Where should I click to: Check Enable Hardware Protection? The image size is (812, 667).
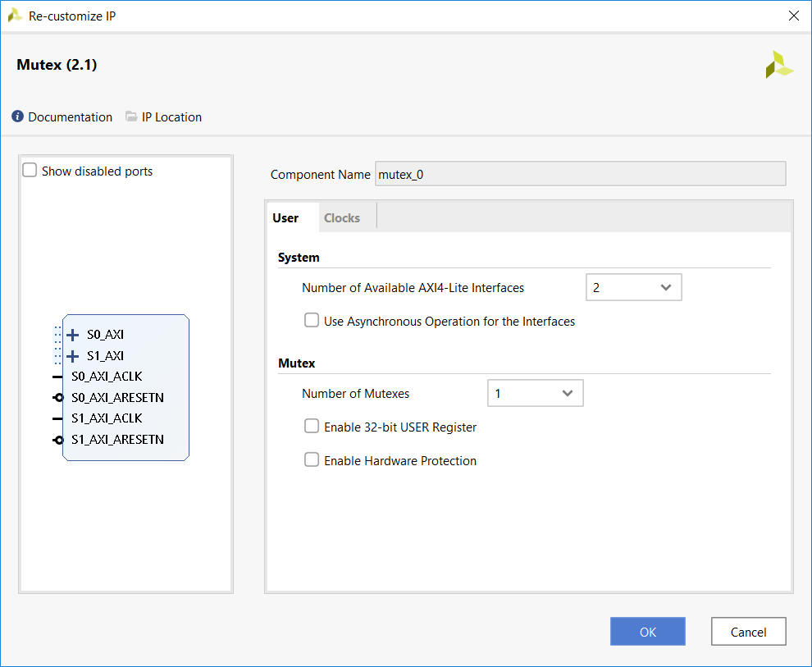click(312, 460)
